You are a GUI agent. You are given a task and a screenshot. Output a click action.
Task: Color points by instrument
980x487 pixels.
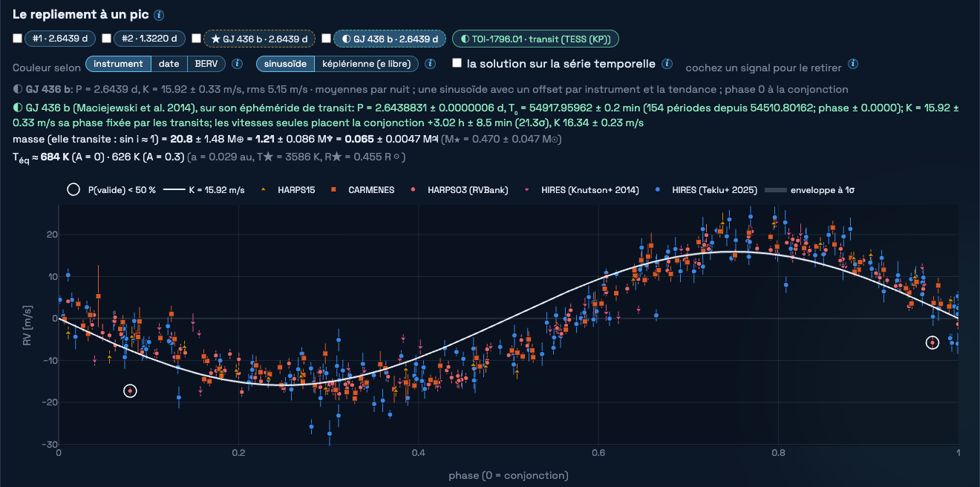(x=118, y=64)
